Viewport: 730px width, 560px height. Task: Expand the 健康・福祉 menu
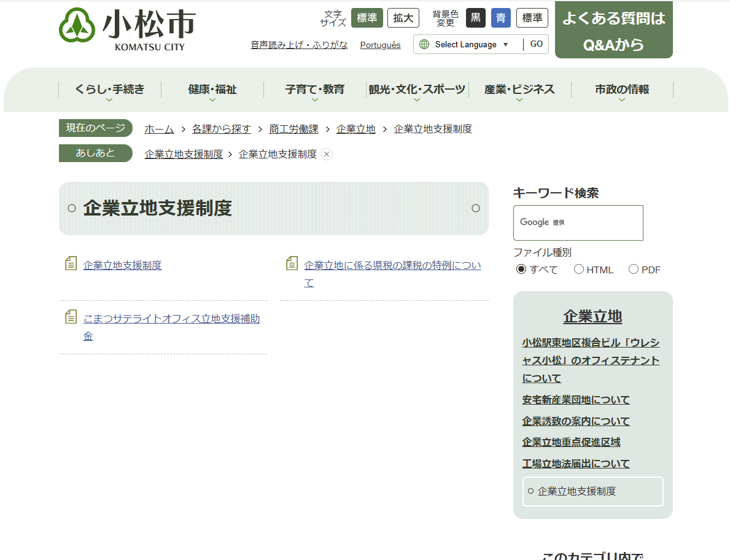pyautogui.click(x=212, y=90)
